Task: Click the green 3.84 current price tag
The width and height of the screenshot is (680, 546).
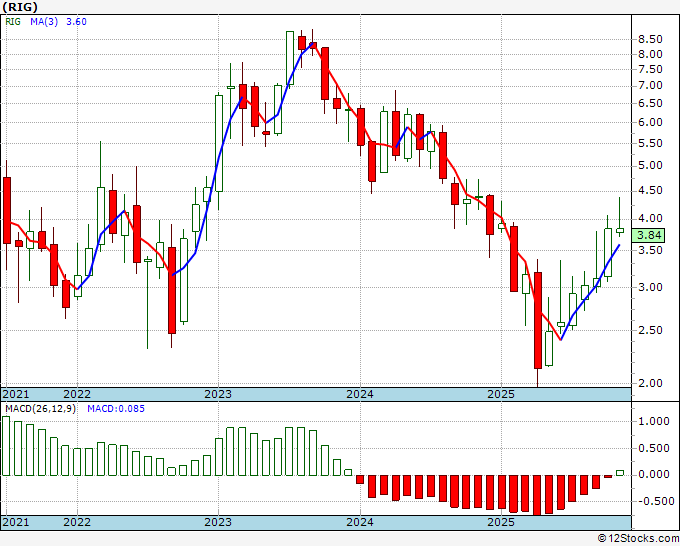Action: (650, 236)
